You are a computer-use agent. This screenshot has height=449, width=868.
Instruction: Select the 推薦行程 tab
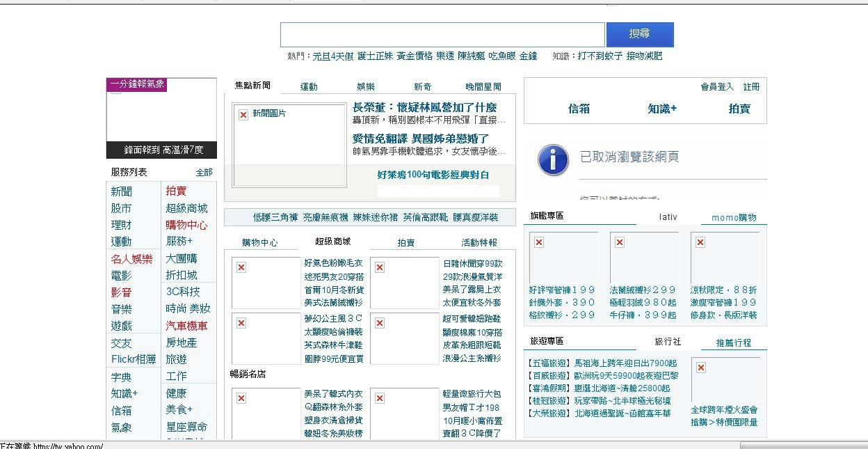[x=734, y=343]
